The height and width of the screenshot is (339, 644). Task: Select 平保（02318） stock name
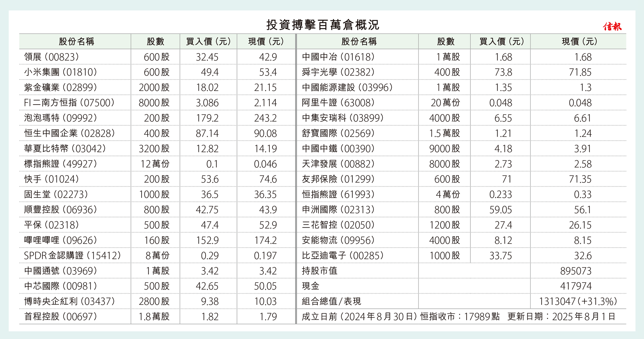[51, 225]
